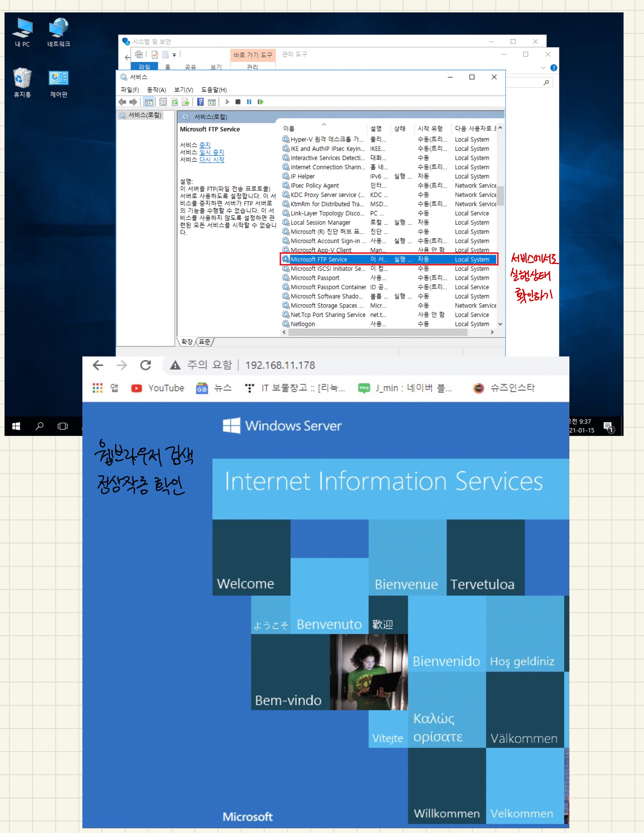The width and height of the screenshot is (644, 833).
Task: Sort by the 상태 column header
Action: 399,128
